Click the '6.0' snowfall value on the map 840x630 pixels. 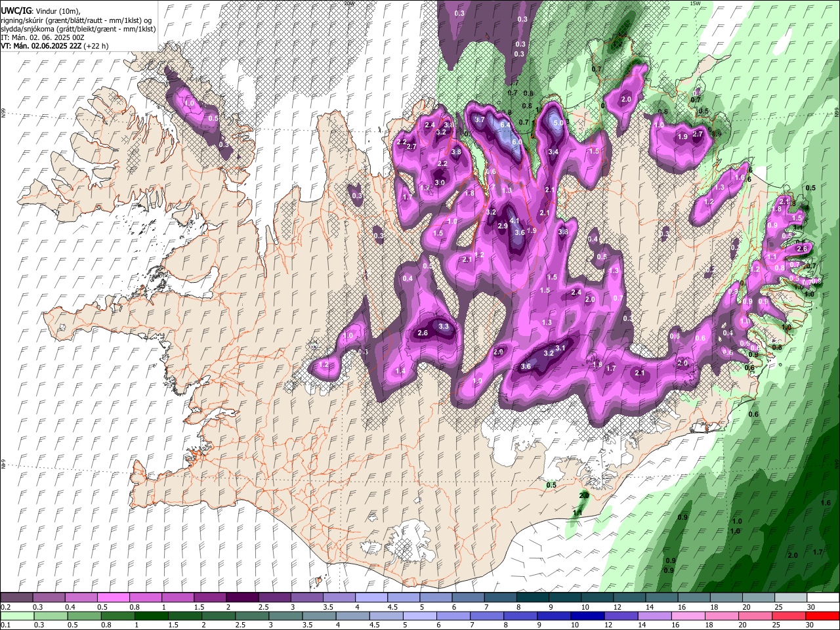[516, 142]
